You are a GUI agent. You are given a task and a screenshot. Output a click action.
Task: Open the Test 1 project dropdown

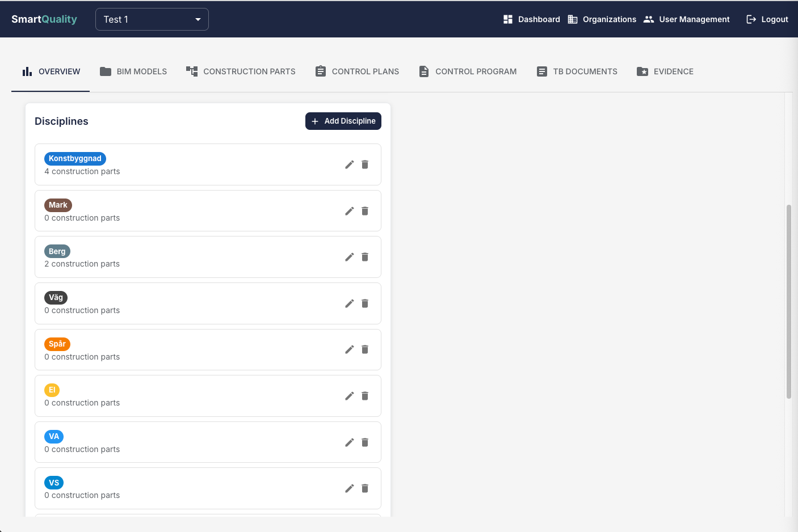pos(152,19)
